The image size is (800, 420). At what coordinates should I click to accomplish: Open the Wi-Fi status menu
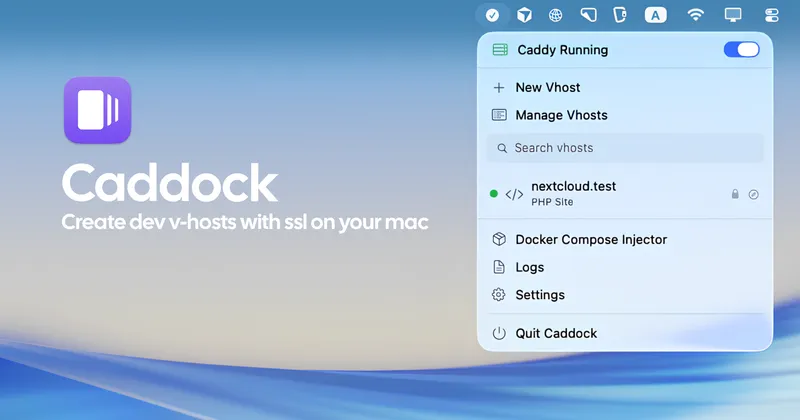(x=695, y=15)
